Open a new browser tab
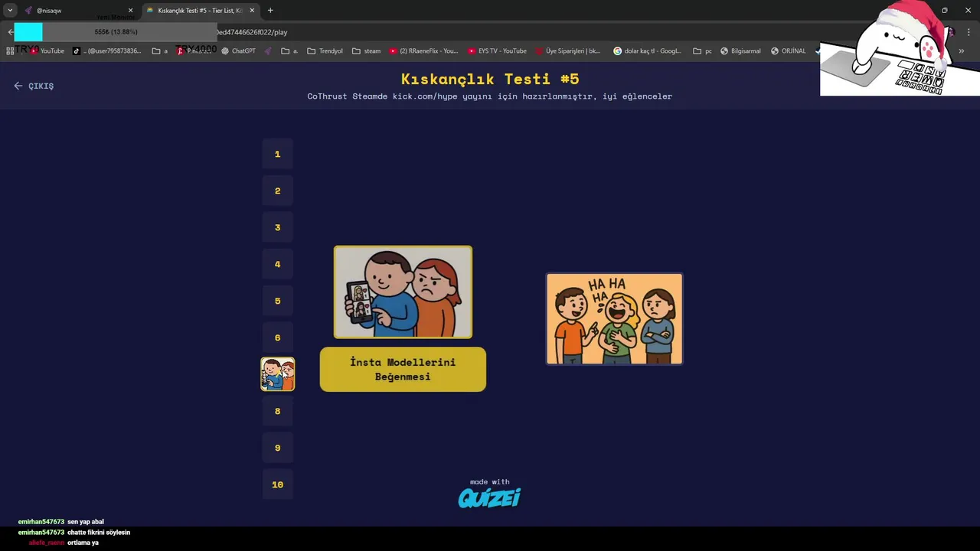 270,11
